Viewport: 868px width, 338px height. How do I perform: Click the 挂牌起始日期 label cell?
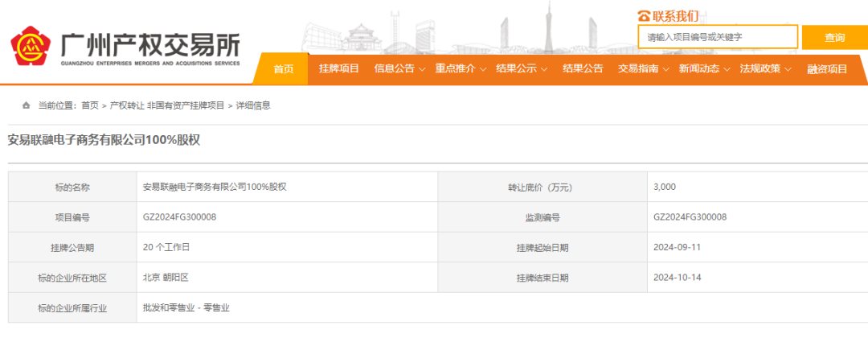click(x=542, y=248)
